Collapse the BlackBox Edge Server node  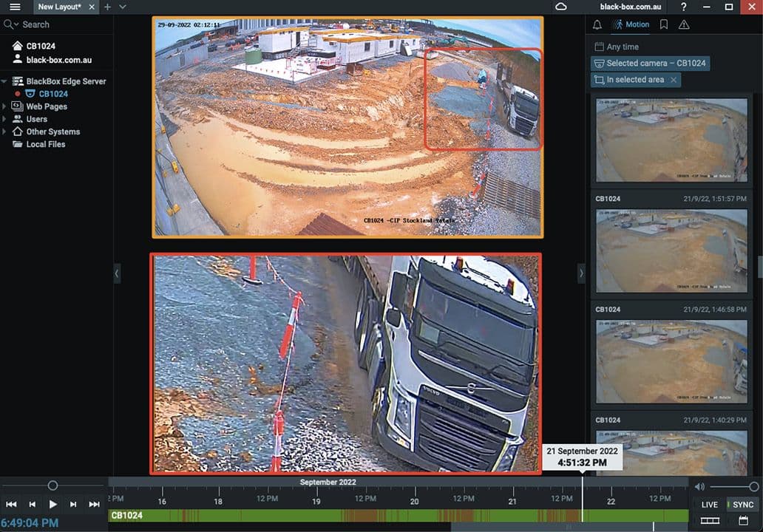point(5,81)
